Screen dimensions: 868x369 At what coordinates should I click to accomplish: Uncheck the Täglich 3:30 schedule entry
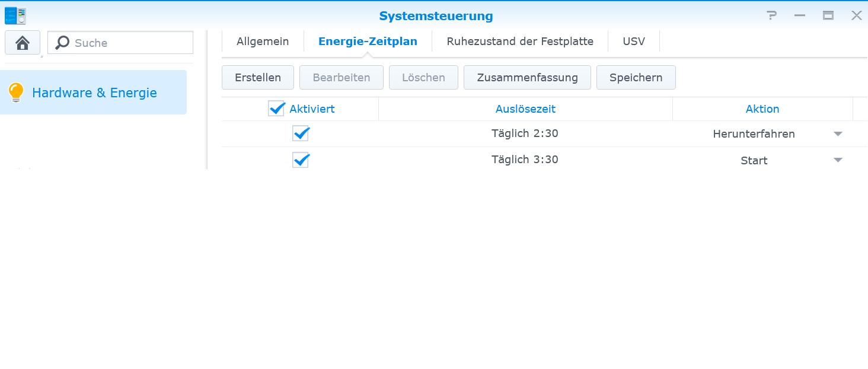301,160
